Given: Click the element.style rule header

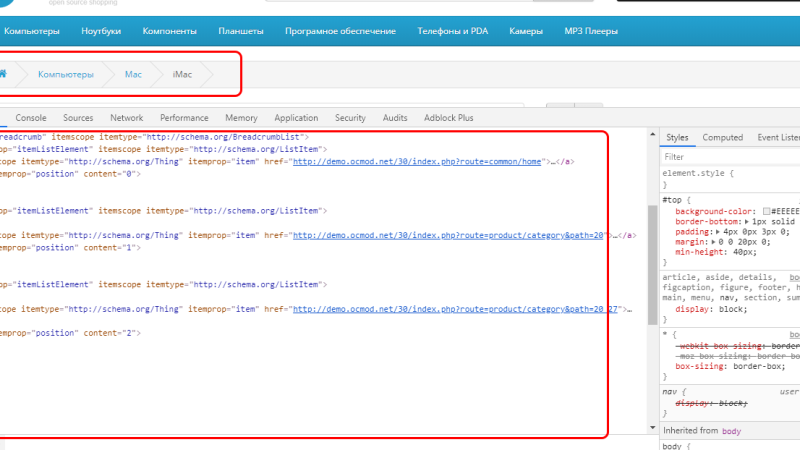Looking at the screenshot, I should 698,173.
